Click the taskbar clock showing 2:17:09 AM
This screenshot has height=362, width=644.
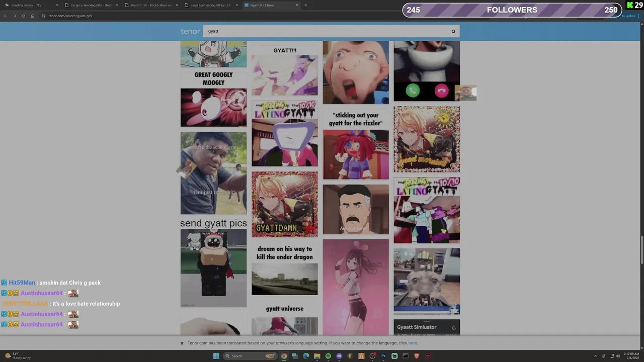coord(631,356)
